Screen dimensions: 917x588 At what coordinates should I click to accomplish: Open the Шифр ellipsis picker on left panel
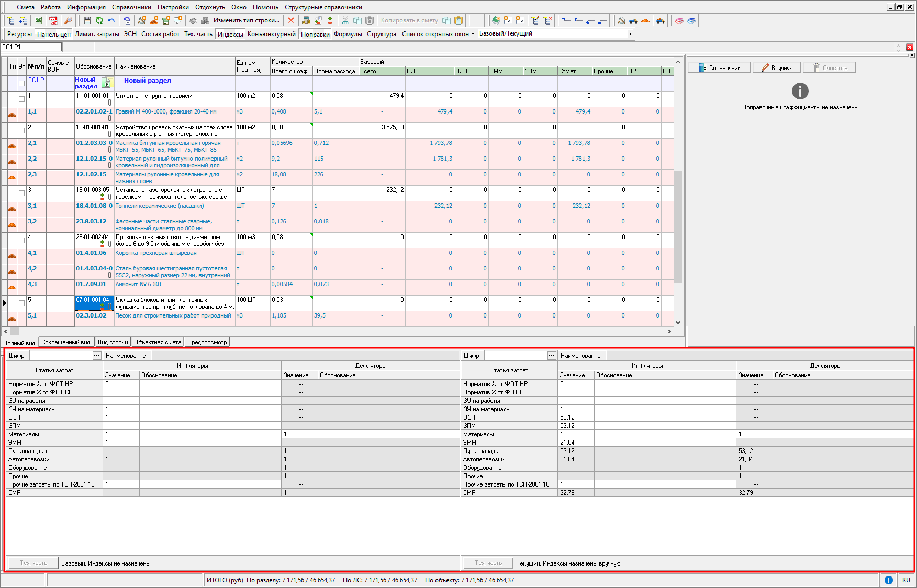tap(97, 356)
